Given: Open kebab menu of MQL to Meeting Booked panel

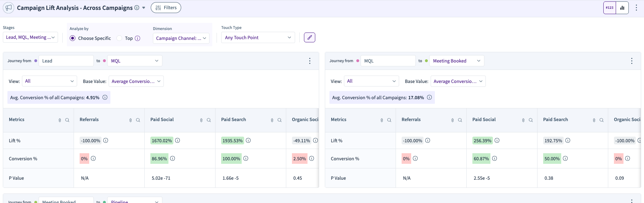Looking at the screenshot, I should pyautogui.click(x=632, y=61).
